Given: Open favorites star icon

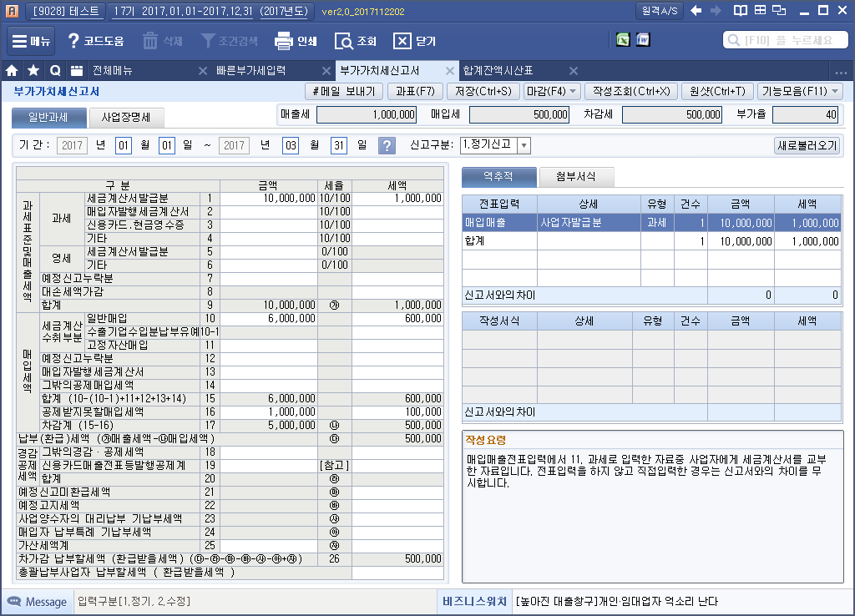Looking at the screenshot, I should [33, 71].
